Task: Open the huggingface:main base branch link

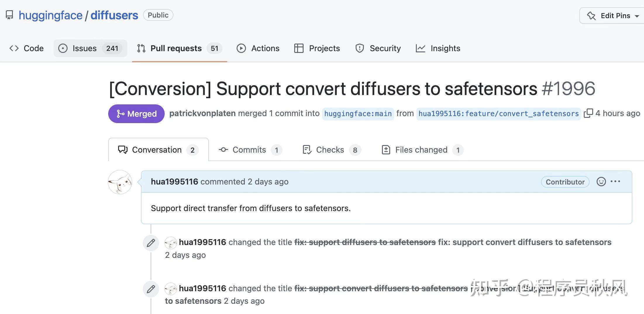Action: (x=358, y=114)
